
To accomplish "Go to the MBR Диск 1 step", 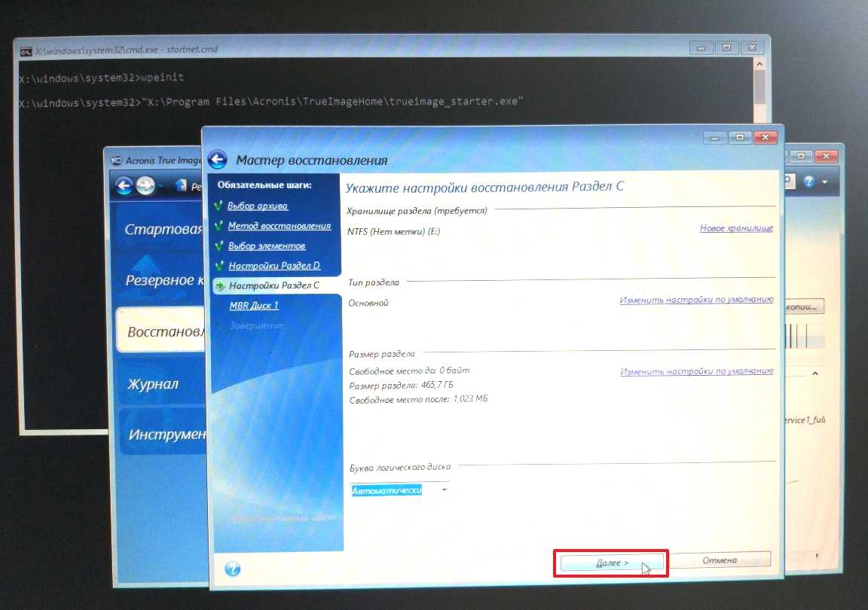I will tap(253, 306).
